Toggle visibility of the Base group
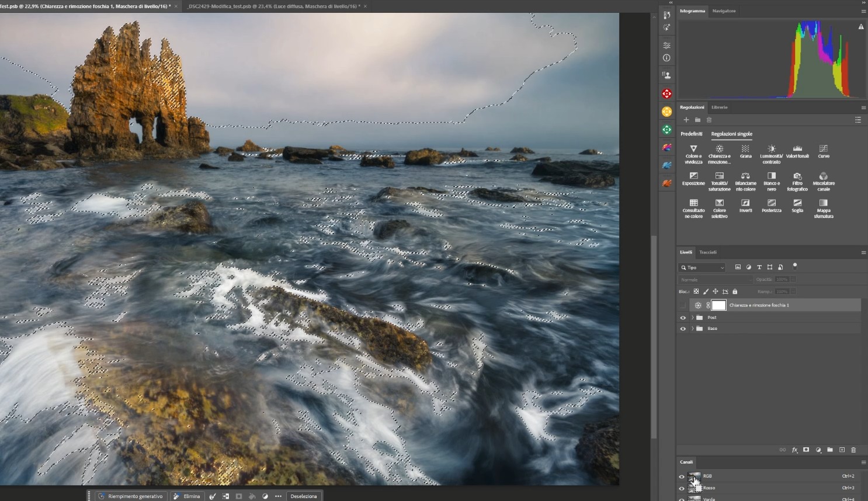Screen dimensions: 868x501 (683, 329)
